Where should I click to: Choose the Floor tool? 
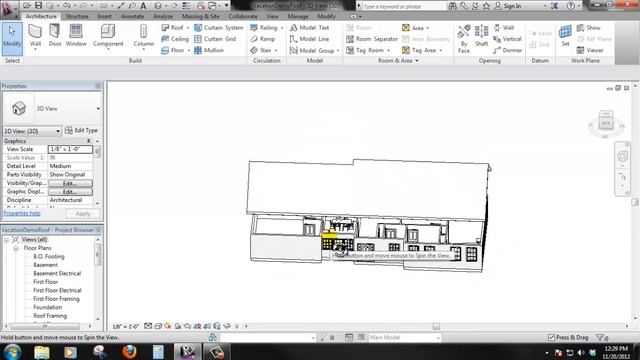click(173, 50)
